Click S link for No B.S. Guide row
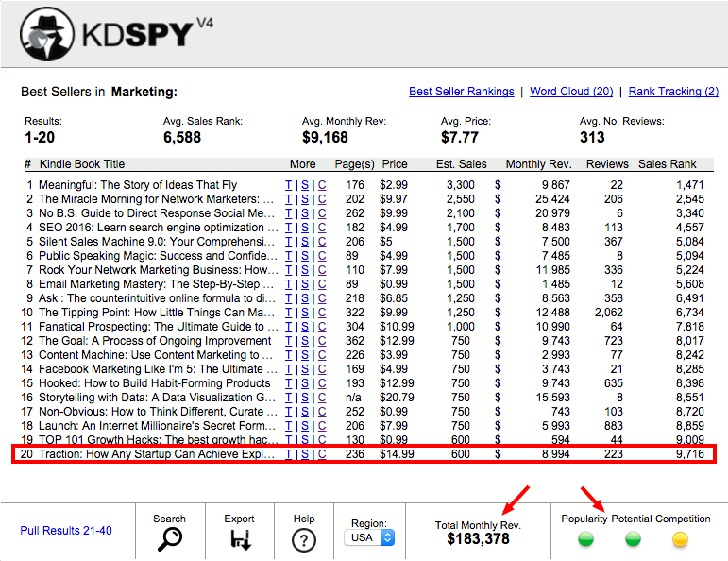 (x=305, y=213)
